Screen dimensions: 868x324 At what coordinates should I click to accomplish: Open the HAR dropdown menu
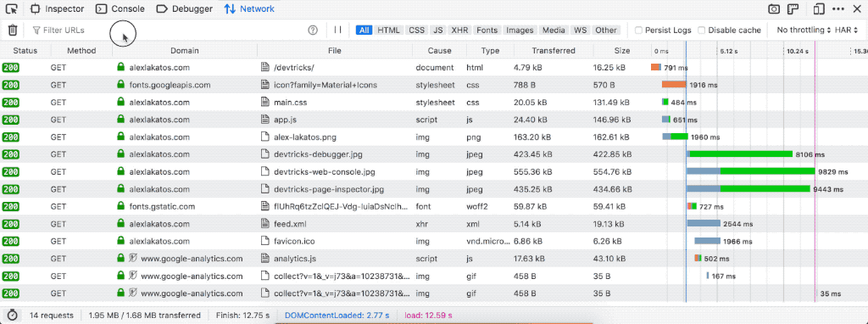[848, 30]
